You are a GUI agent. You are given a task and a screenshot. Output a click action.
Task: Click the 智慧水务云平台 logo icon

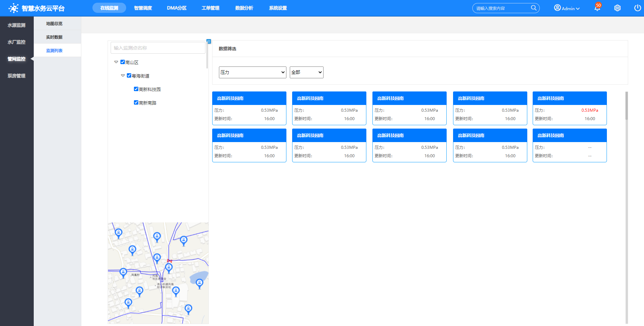click(x=13, y=8)
